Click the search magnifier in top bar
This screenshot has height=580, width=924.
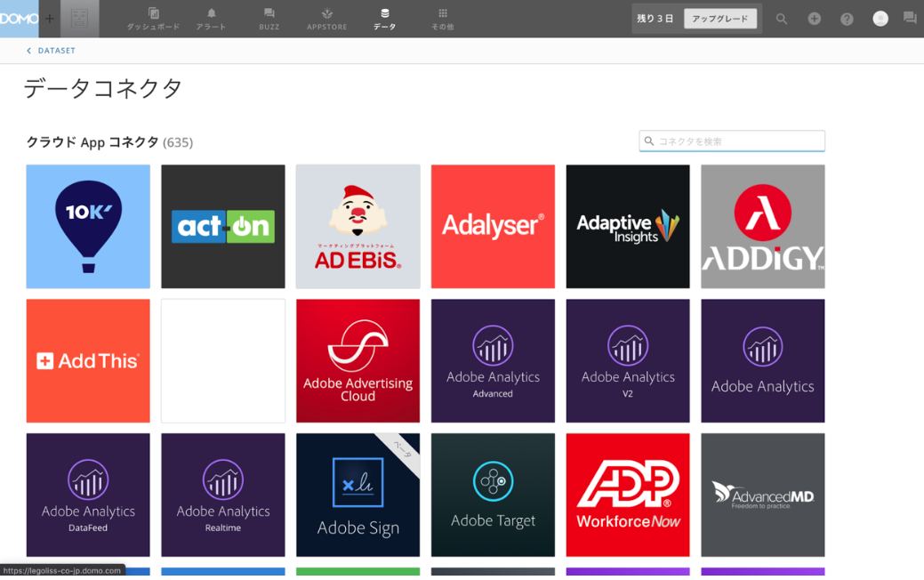pyautogui.click(x=782, y=19)
